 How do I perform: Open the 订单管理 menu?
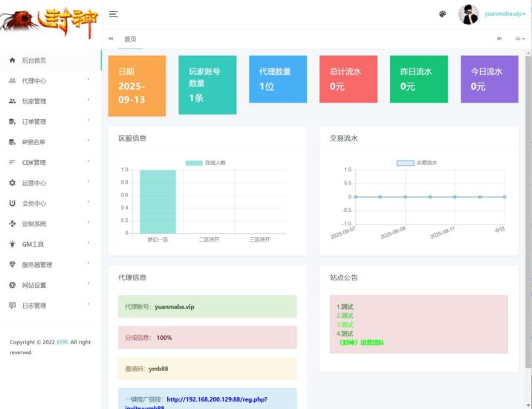tap(51, 122)
